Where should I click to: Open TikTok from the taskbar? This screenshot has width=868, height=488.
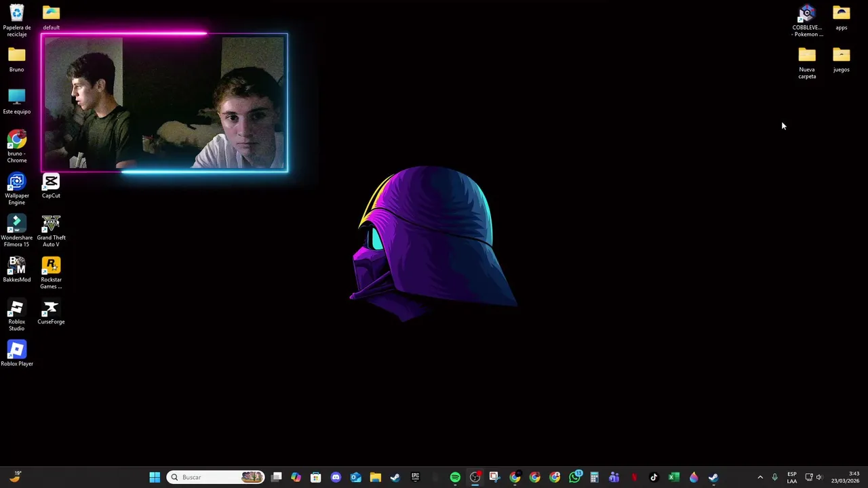pyautogui.click(x=654, y=477)
